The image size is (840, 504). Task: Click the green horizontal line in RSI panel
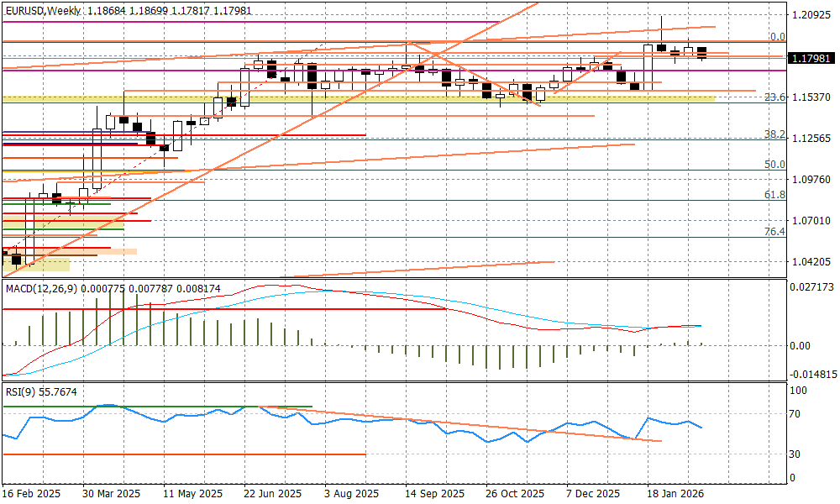(x=168, y=407)
